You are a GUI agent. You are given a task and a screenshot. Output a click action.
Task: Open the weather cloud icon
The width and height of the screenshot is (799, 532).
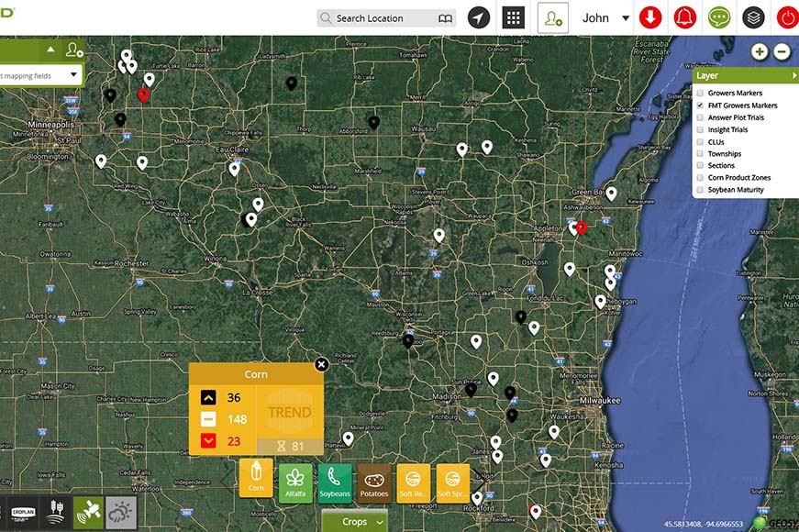point(120,511)
